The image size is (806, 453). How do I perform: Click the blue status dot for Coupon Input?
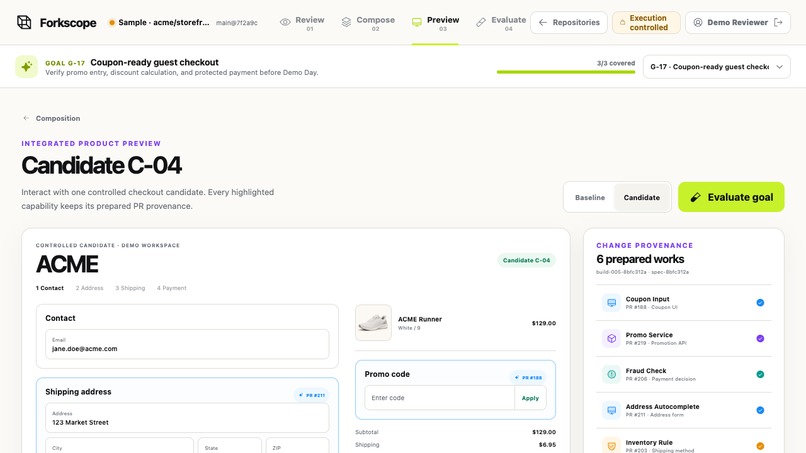[x=760, y=303]
